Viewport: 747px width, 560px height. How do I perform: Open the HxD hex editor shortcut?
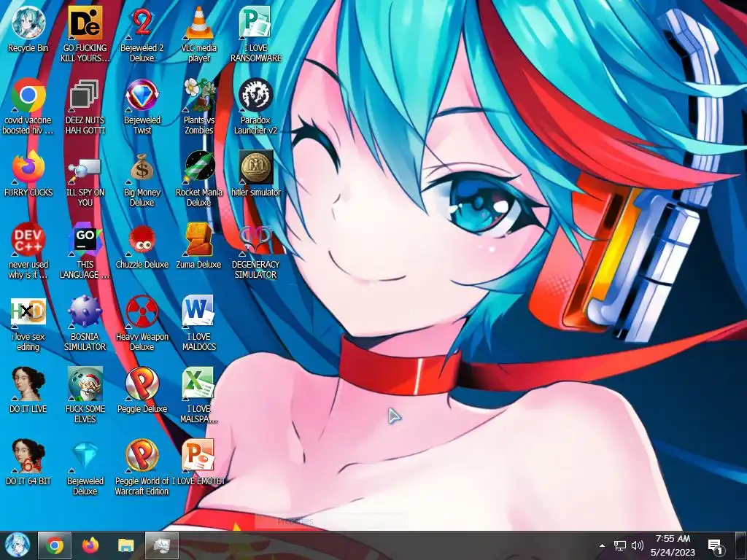tap(28, 323)
